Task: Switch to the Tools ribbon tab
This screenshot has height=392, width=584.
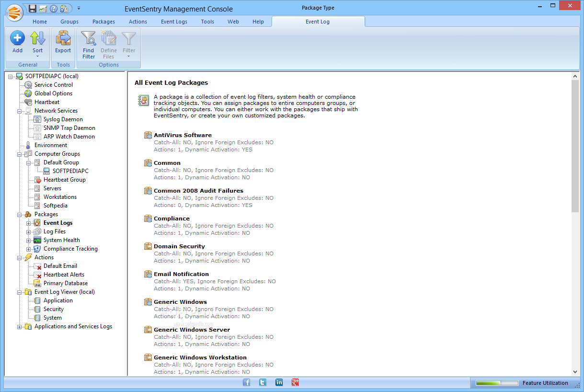Action: coord(207,22)
